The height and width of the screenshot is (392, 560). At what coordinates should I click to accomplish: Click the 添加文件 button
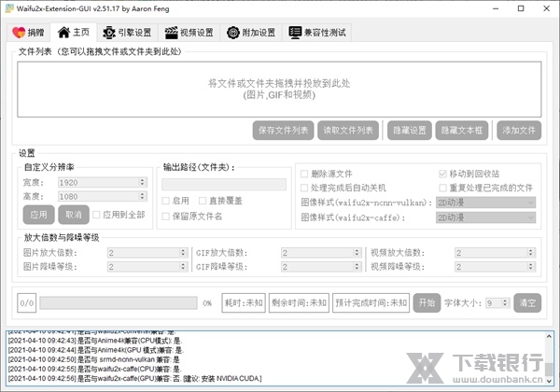(x=519, y=131)
